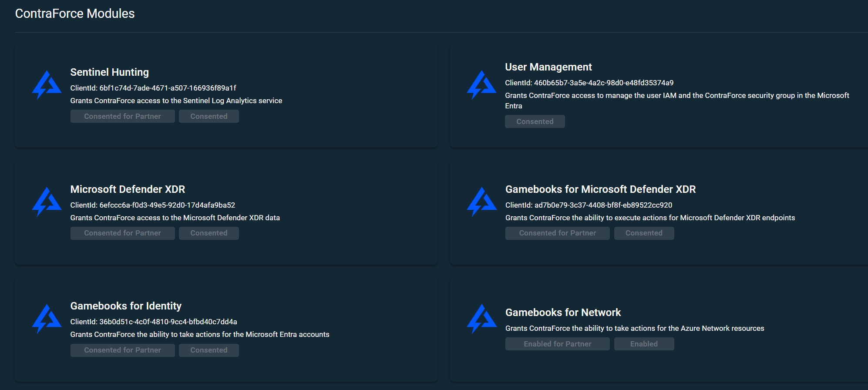
Task: Select Consented for Partner under Microsoft Defender XDR
Action: 122,233
